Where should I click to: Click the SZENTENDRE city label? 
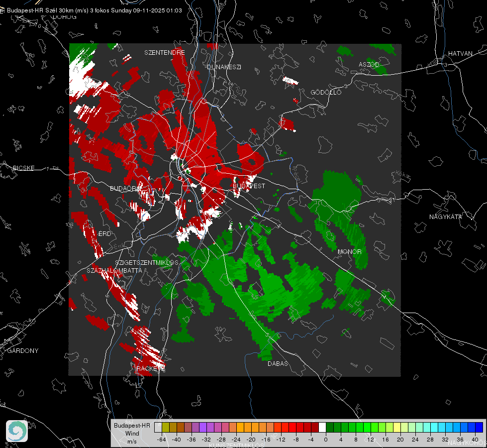click(165, 53)
